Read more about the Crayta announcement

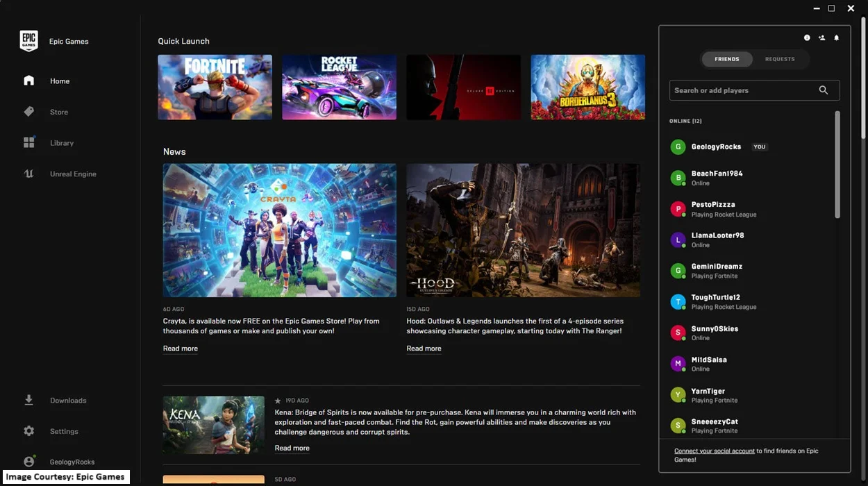180,348
